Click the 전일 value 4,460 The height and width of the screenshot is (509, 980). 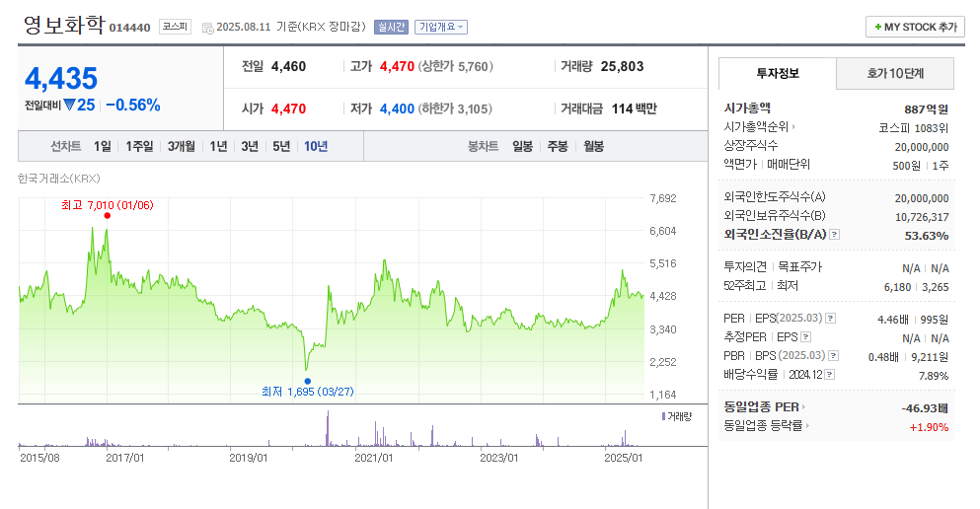tap(289, 66)
